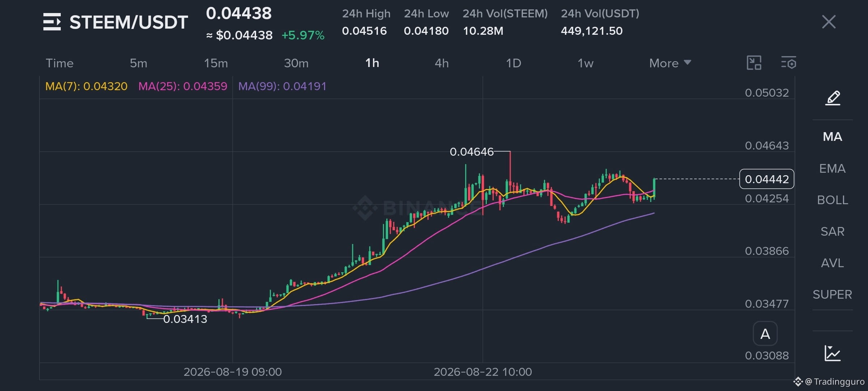Click the 24h Vol(STEEM) value 10.28M
The width and height of the screenshot is (868, 391).
pos(483,31)
